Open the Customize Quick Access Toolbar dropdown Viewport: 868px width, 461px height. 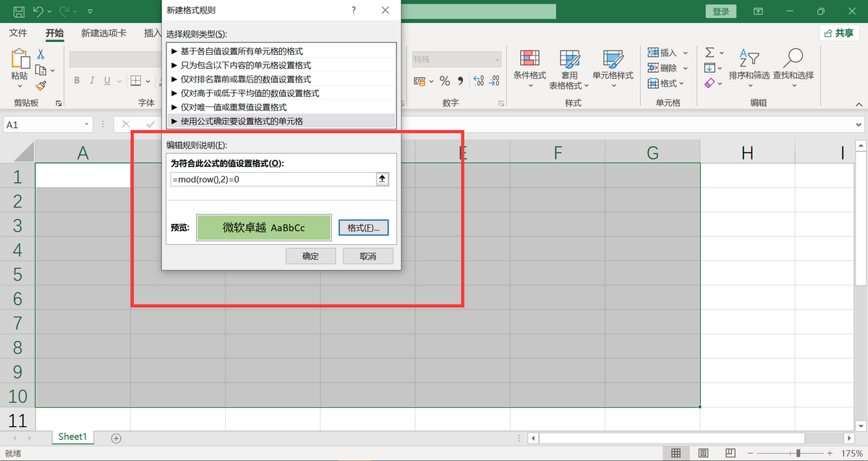click(89, 12)
